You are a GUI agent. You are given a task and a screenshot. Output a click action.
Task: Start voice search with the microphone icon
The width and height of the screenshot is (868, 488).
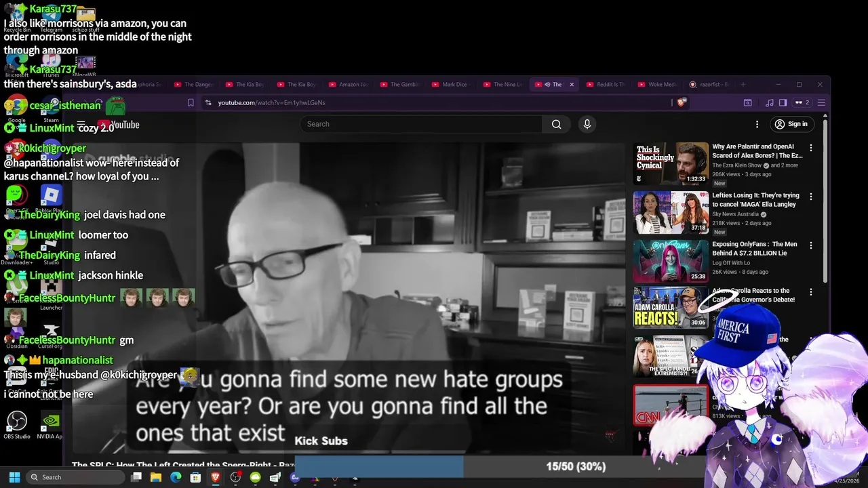587,124
